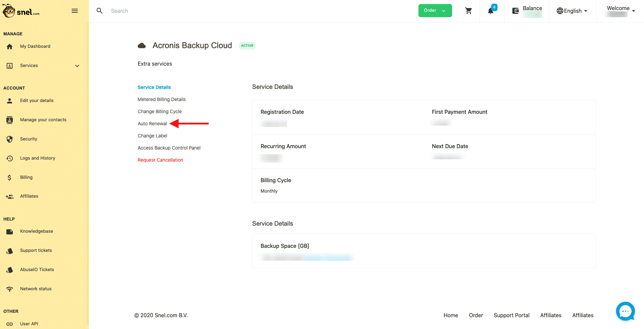Click the Security shield icon

9,139
